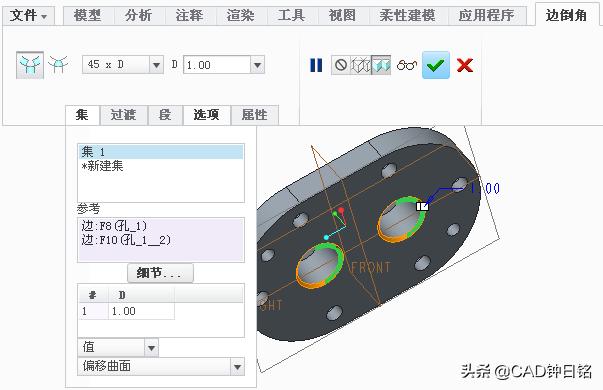Switch to the 分析 ribbon tab

(138, 16)
